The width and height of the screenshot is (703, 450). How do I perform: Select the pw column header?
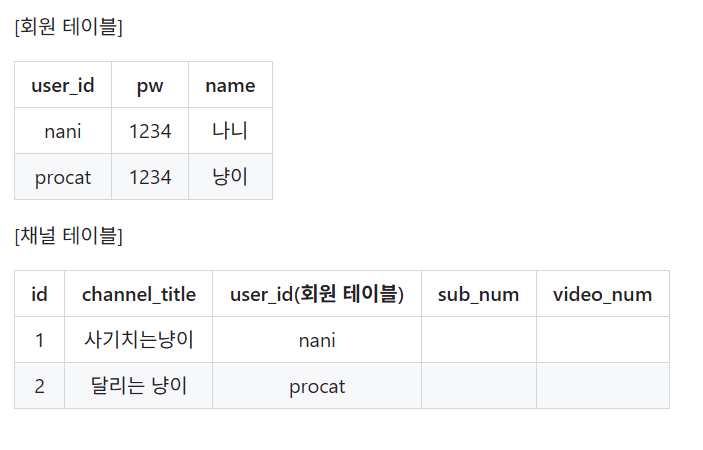pyautogui.click(x=150, y=85)
